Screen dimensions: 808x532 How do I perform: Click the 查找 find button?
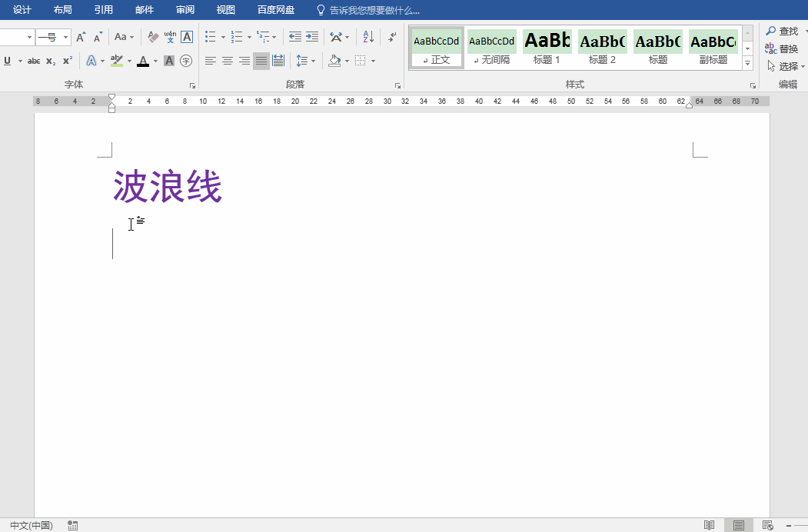tap(782, 32)
